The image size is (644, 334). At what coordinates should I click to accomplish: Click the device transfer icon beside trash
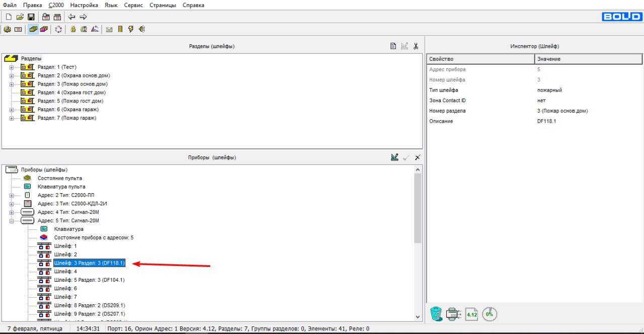tap(454, 314)
